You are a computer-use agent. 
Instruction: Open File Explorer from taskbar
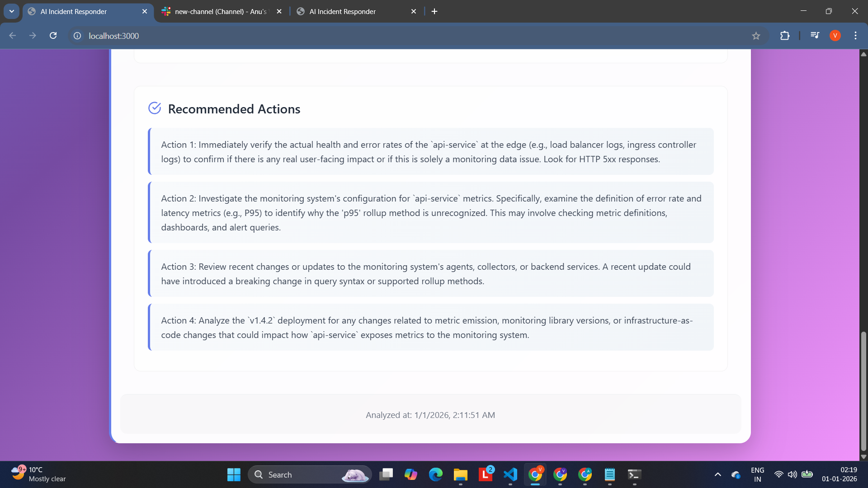click(x=460, y=474)
